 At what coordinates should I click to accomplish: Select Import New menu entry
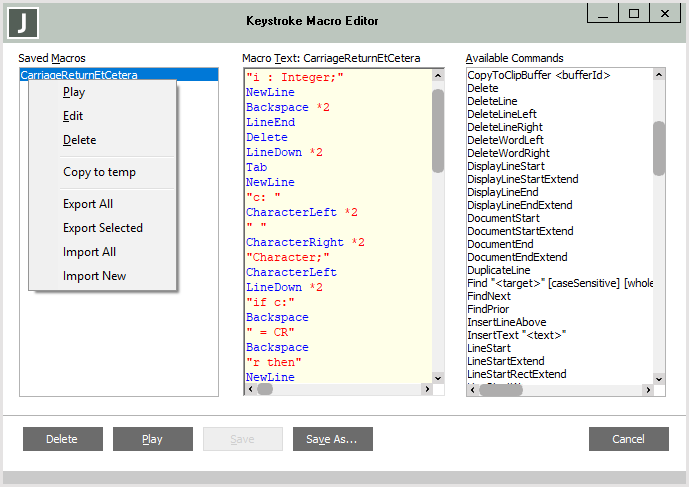point(94,276)
